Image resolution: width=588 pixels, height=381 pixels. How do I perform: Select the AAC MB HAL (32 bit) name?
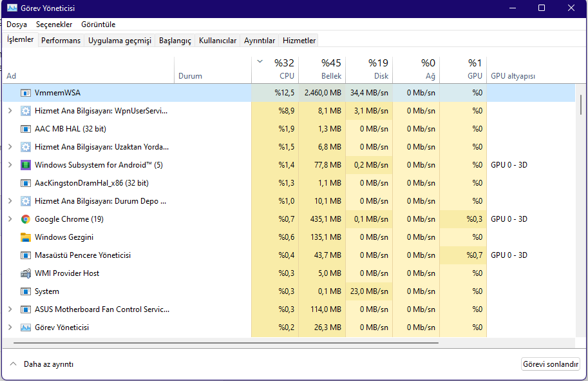70,129
